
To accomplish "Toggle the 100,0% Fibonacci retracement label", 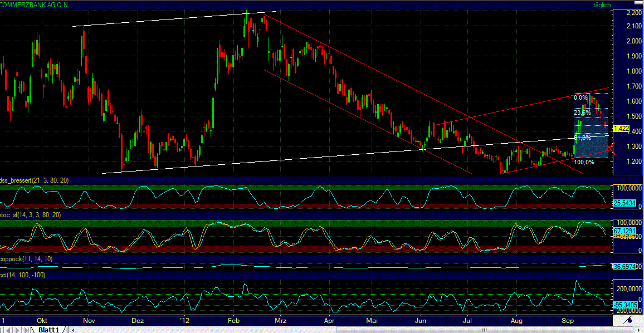I will 584,163.
